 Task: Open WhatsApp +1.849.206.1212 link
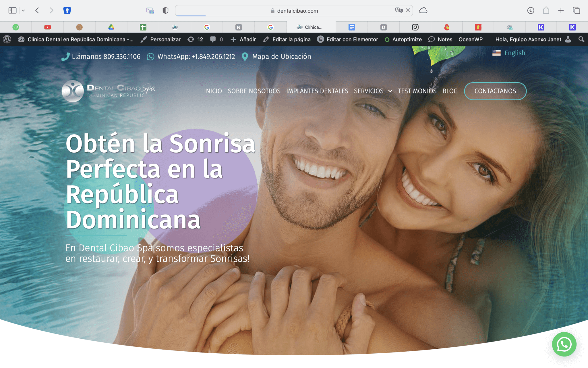pos(191,57)
